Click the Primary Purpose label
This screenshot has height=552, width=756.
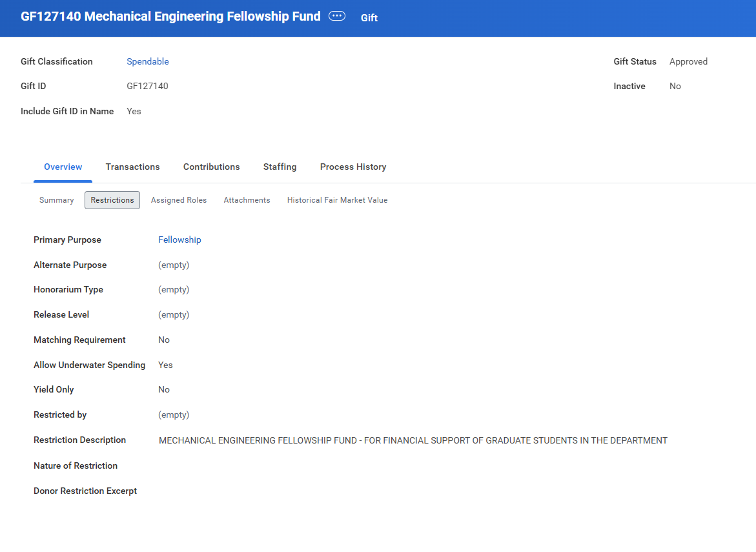coord(68,240)
